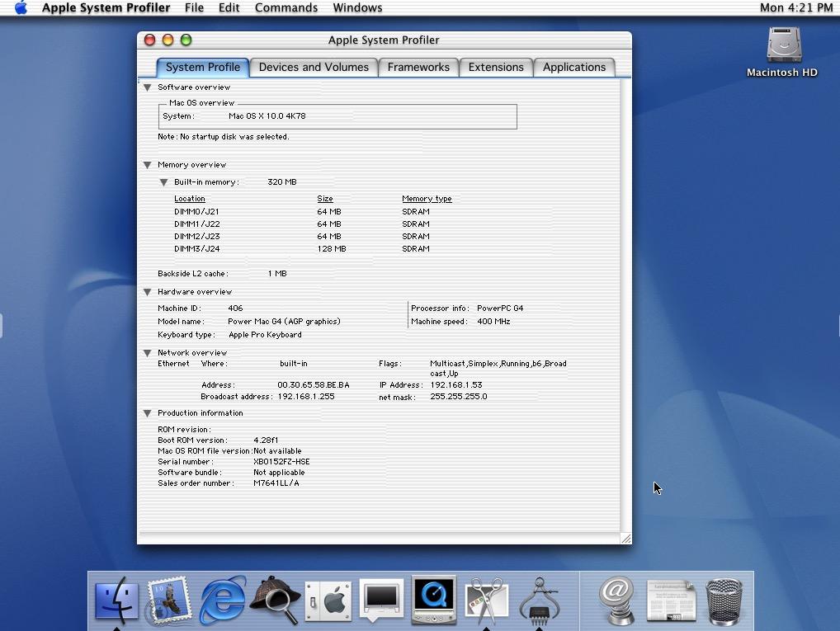This screenshot has width=840, height=631.
Task: Click the Ethernet address 00.30.65.58.BE.BA
Action: 314,385
